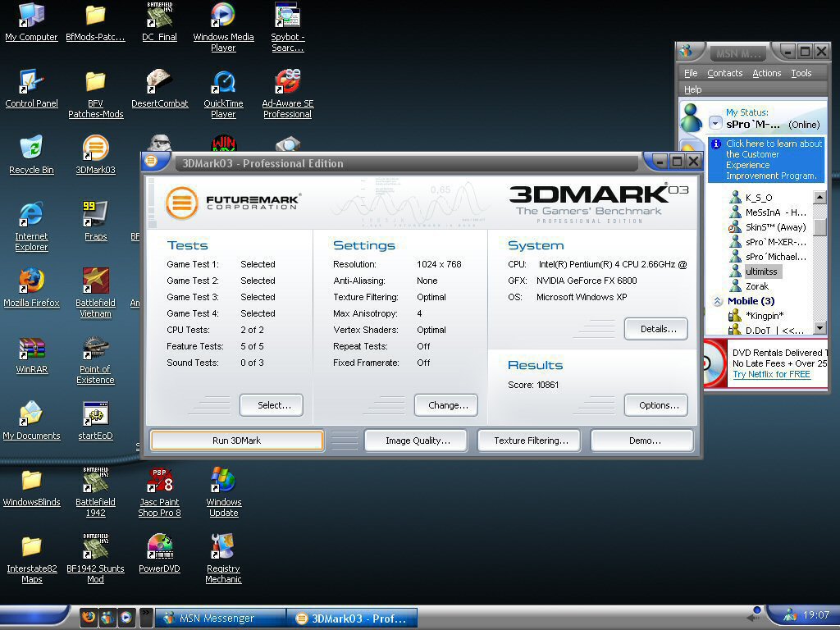This screenshot has height=630, width=840.
Task: Launch Windows Media Player from its desktop icon
Action: tap(223, 27)
